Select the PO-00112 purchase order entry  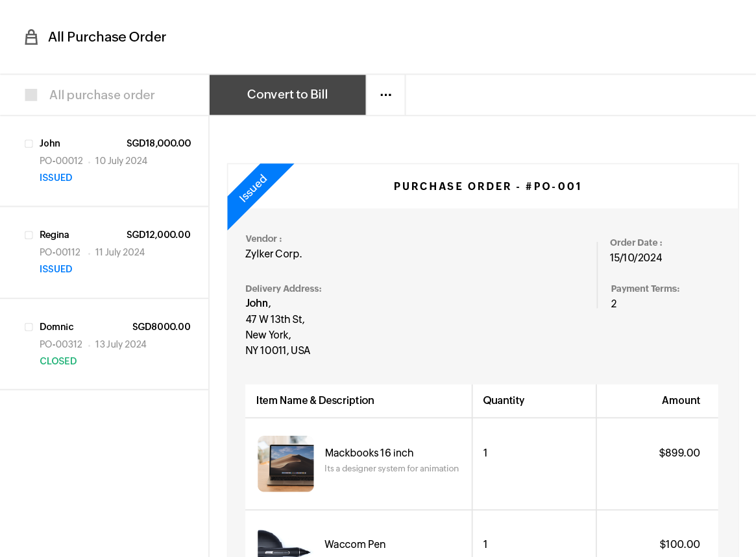(x=104, y=252)
